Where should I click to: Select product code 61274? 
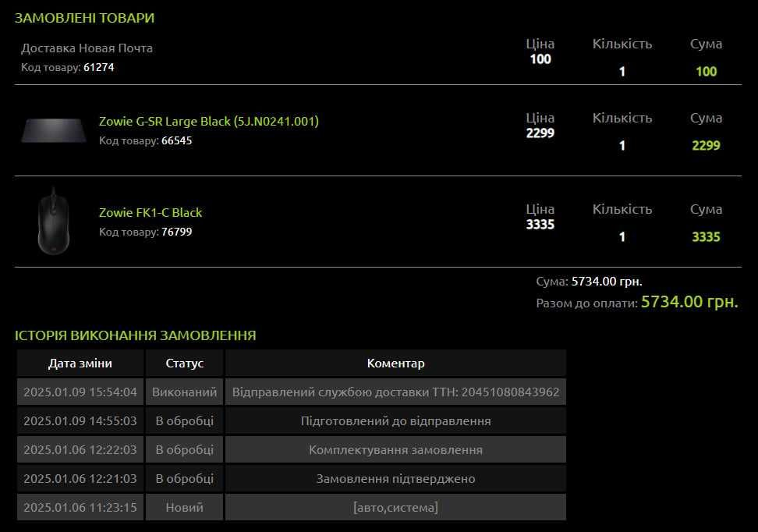coord(98,67)
